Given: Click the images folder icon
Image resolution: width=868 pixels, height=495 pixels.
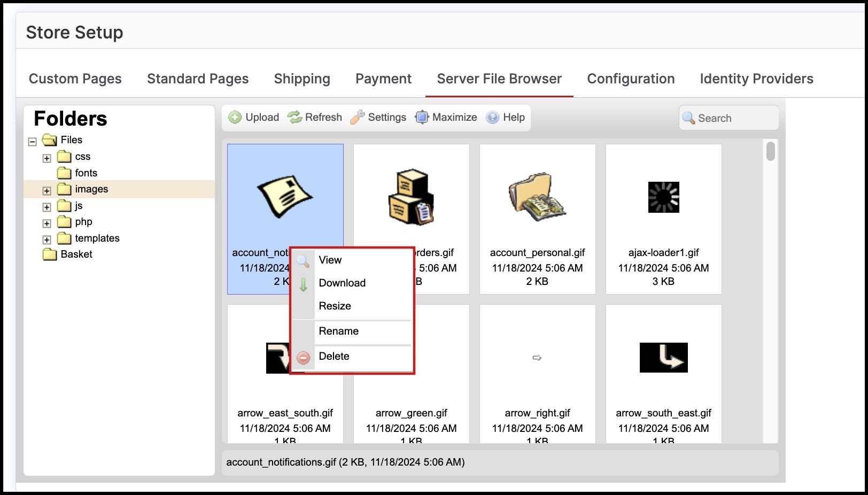Looking at the screenshot, I should [x=64, y=189].
